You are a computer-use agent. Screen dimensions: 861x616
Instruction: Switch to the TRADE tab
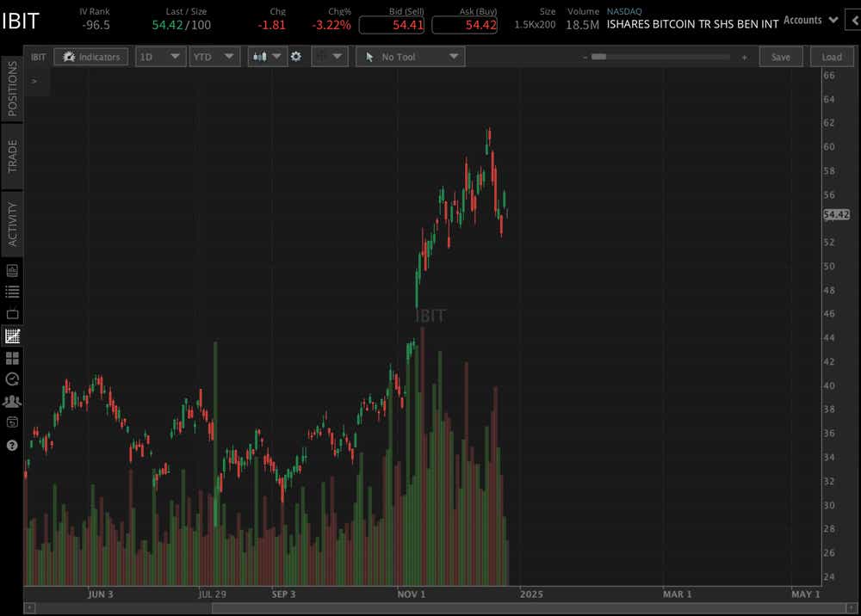pyautogui.click(x=10, y=157)
